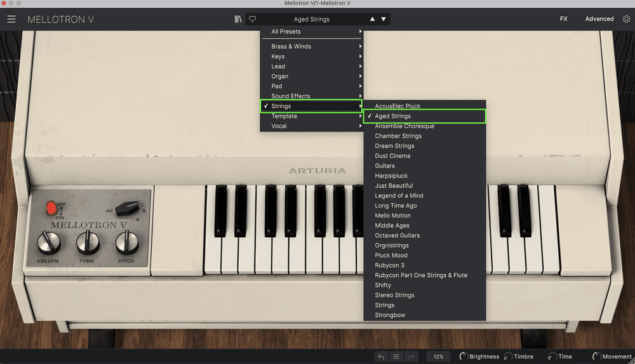Viewport: 635px width, 364px height.
Task: Select the Mello Motion preset
Action: tap(424, 216)
